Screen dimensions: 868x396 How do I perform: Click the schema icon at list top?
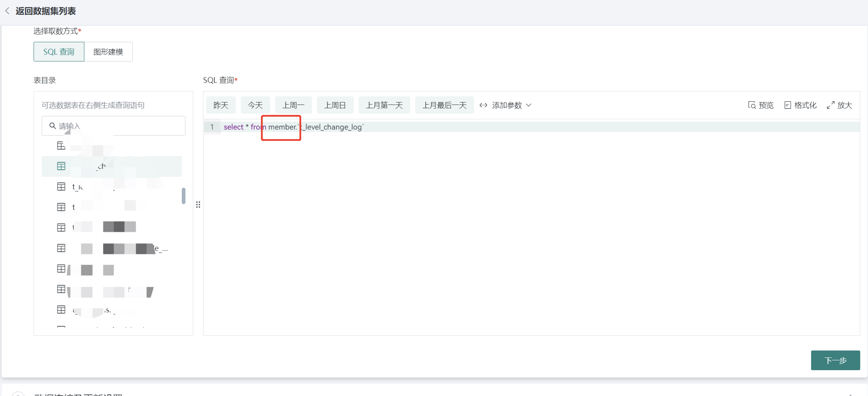pyautogui.click(x=61, y=146)
